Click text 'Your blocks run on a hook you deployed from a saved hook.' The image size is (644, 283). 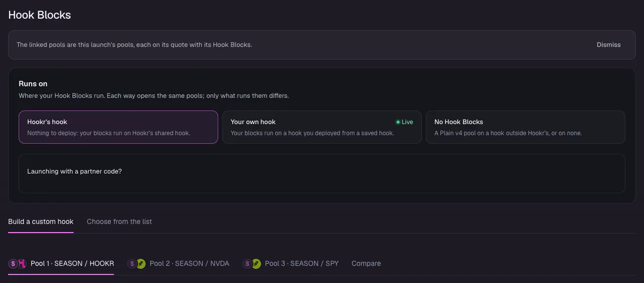coord(312,133)
